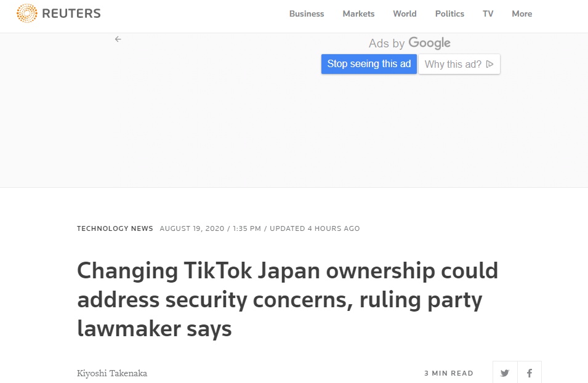Open the TV section

click(x=488, y=14)
